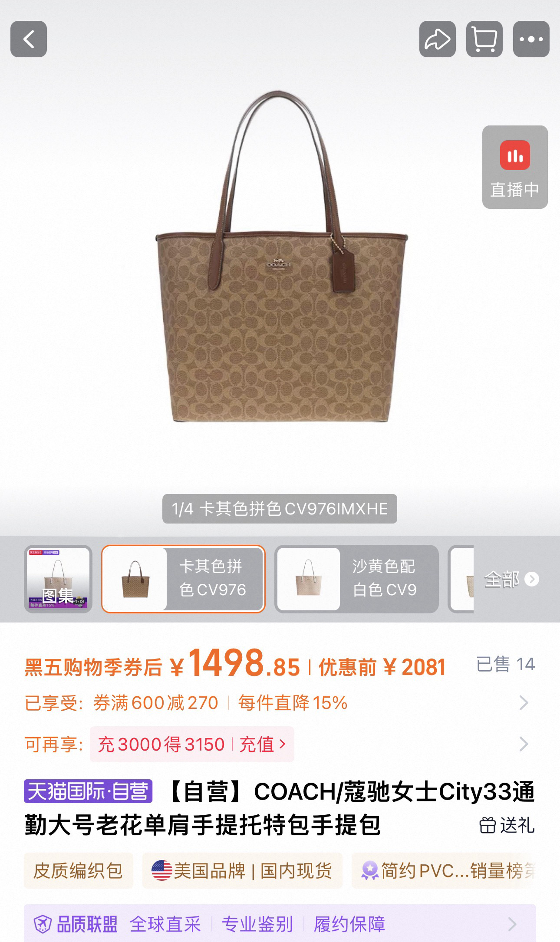The image size is (560, 942).
Task: Expand the 可再享 offers chevron
Action: point(524,744)
